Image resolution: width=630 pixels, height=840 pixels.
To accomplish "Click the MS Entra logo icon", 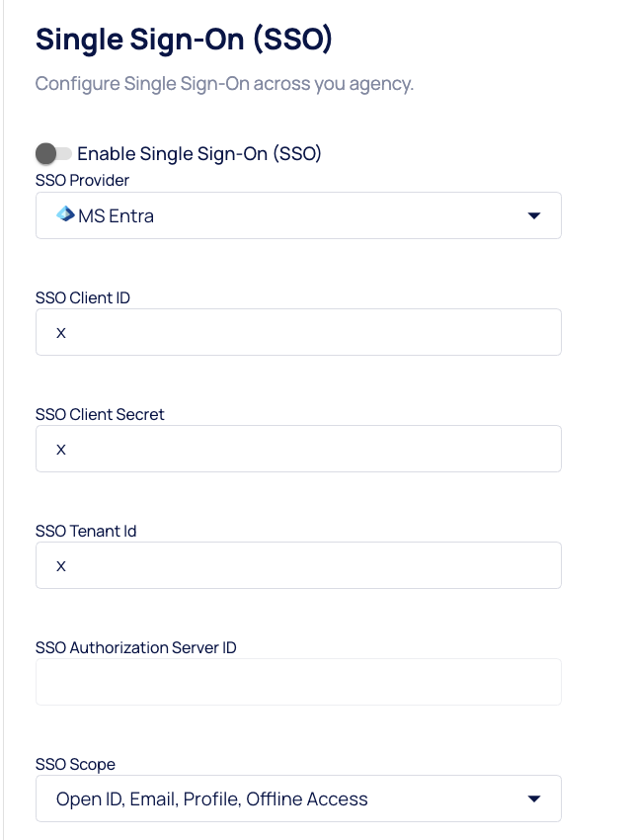I will click(65, 214).
